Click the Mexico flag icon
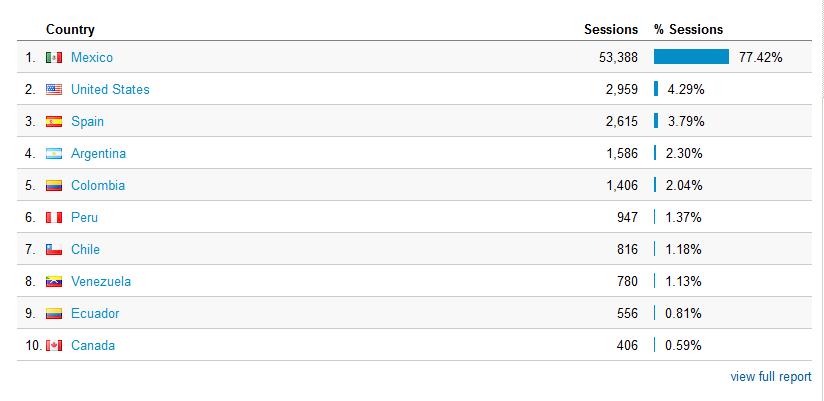This screenshot has height=401, width=824. tap(54, 57)
